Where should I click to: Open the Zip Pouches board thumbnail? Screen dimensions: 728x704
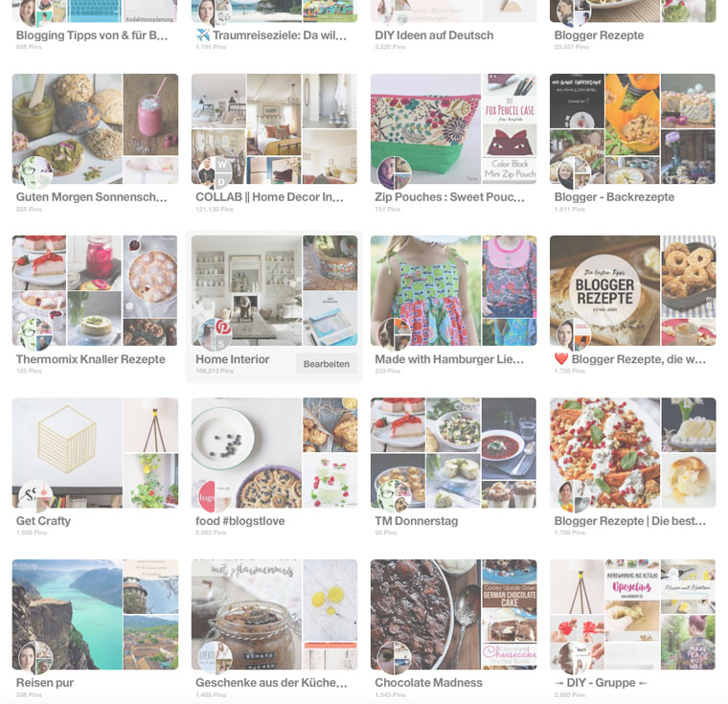[454, 128]
